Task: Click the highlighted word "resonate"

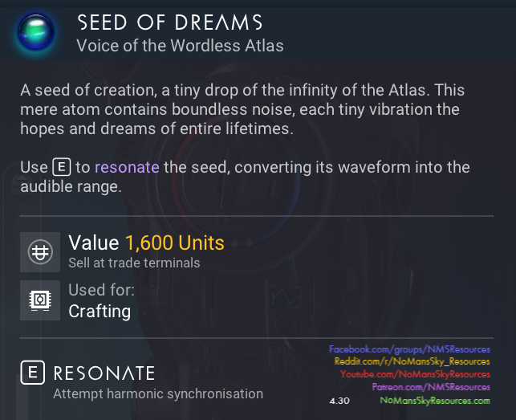Action: [x=127, y=168]
